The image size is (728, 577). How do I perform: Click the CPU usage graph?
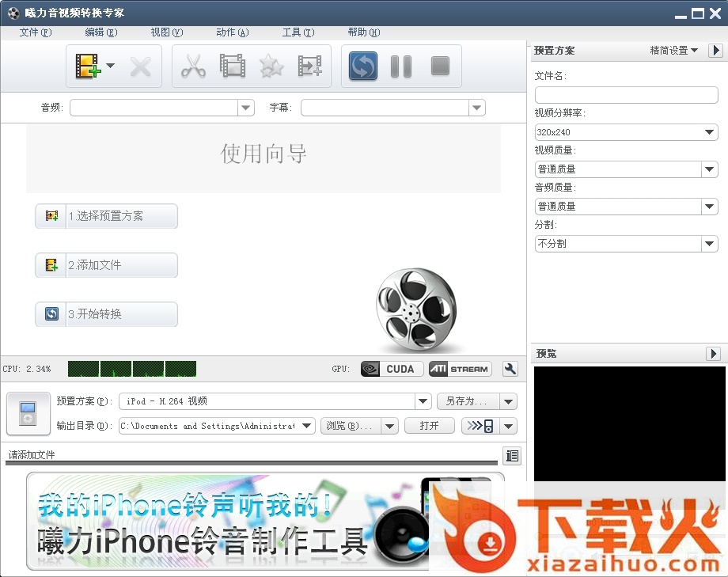click(132, 369)
